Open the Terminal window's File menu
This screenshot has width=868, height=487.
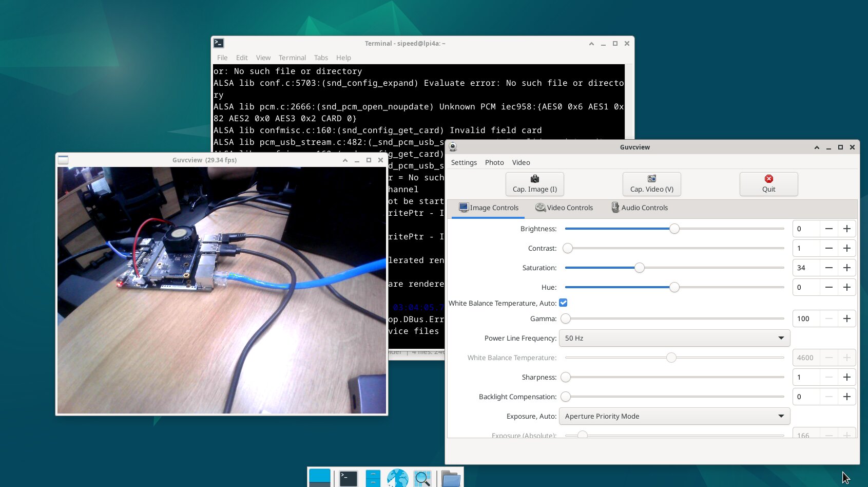pyautogui.click(x=222, y=58)
